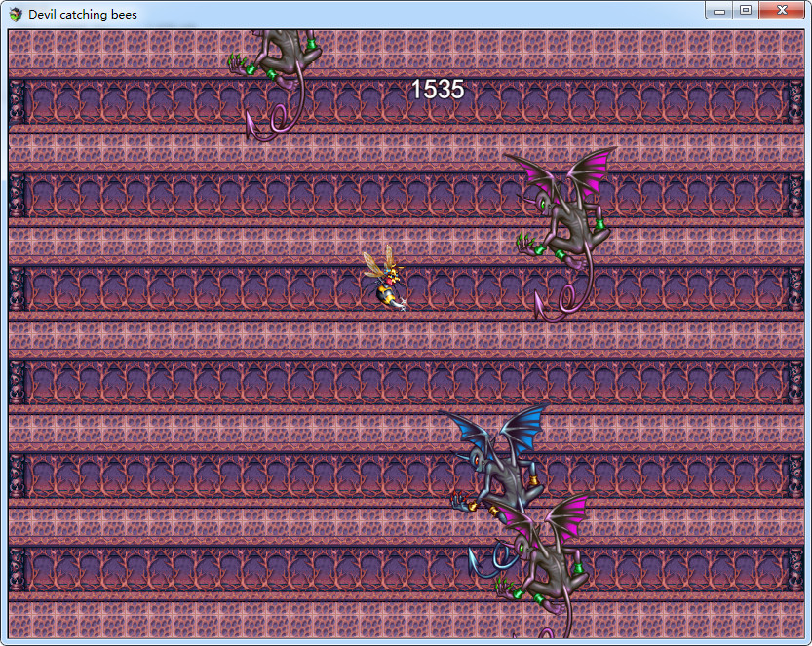Click the app icon in the title bar
This screenshot has height=646, width=812.
(17, 15)
